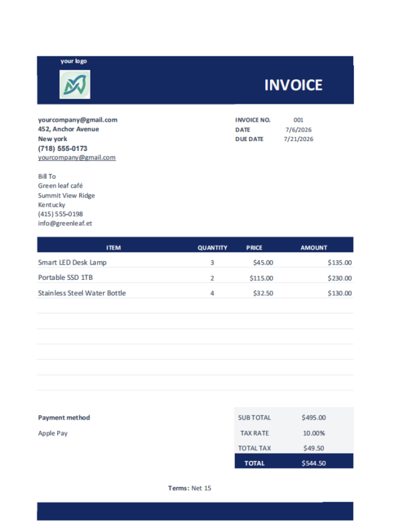Click the email info@greenleaf.et
The width and height of the screenshot is (399, 532).
pos(65,223)
